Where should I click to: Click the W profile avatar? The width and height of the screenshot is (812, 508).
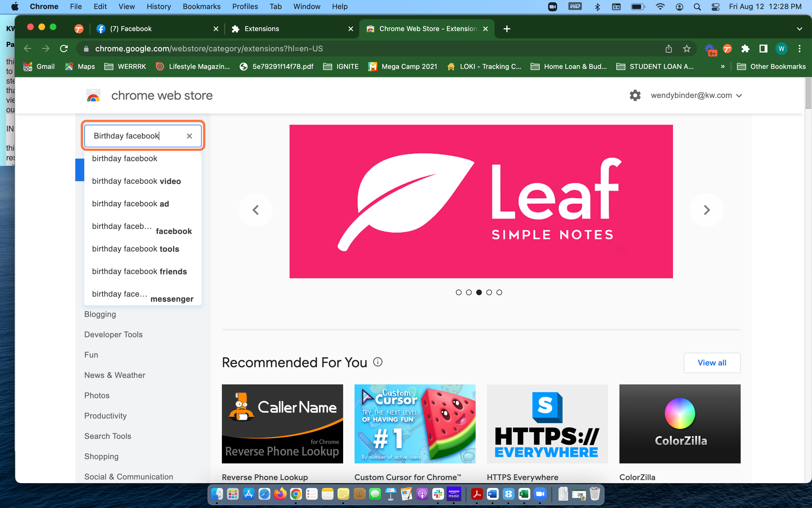coord(782,49)
